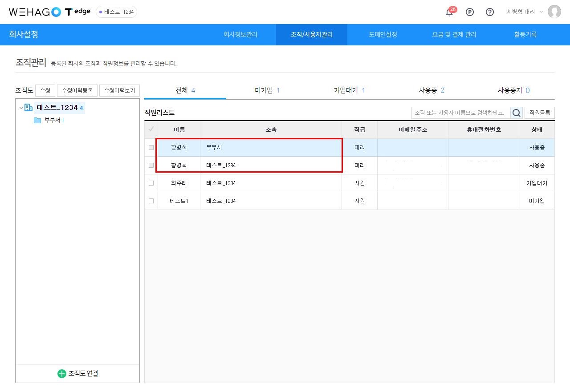Open the 도메인설정 menu

coord(383,34)
